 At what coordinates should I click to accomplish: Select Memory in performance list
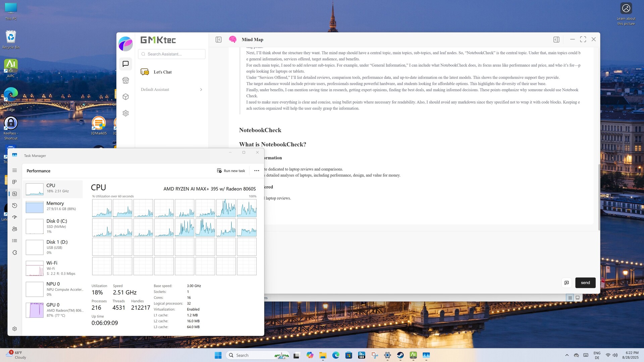tap(53, 206)
